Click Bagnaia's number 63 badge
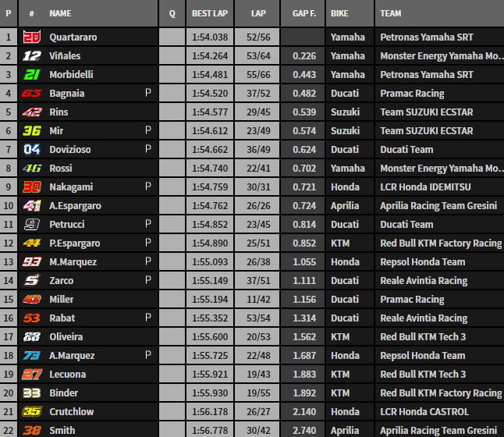 [32, 94]
